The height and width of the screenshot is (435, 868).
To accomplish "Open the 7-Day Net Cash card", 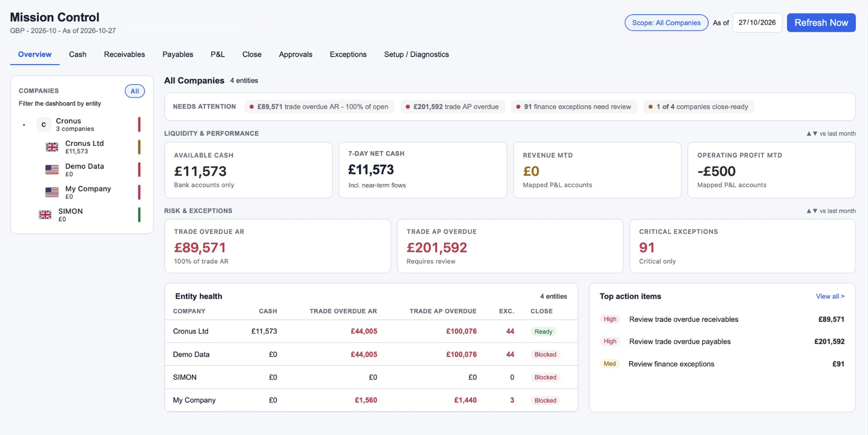I will pos(423,170).
